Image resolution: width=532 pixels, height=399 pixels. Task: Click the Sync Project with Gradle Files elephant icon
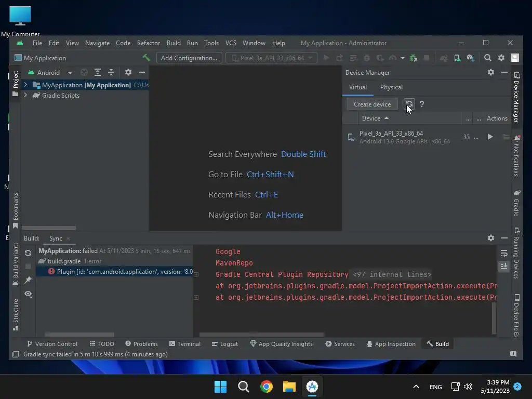point(444,58)
